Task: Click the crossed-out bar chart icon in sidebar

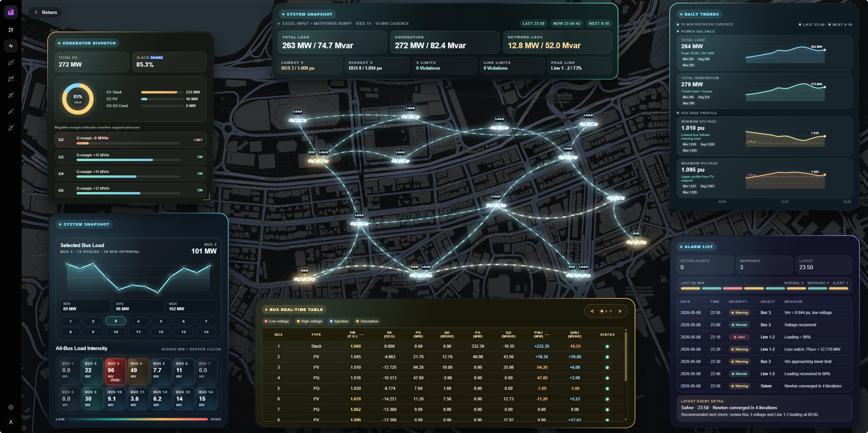Action: point(11,111)
